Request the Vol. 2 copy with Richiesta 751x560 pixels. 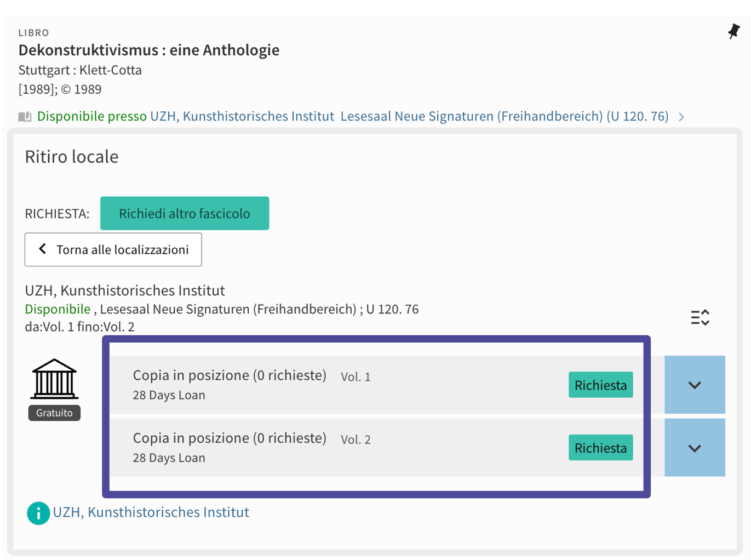click(600, 448)
